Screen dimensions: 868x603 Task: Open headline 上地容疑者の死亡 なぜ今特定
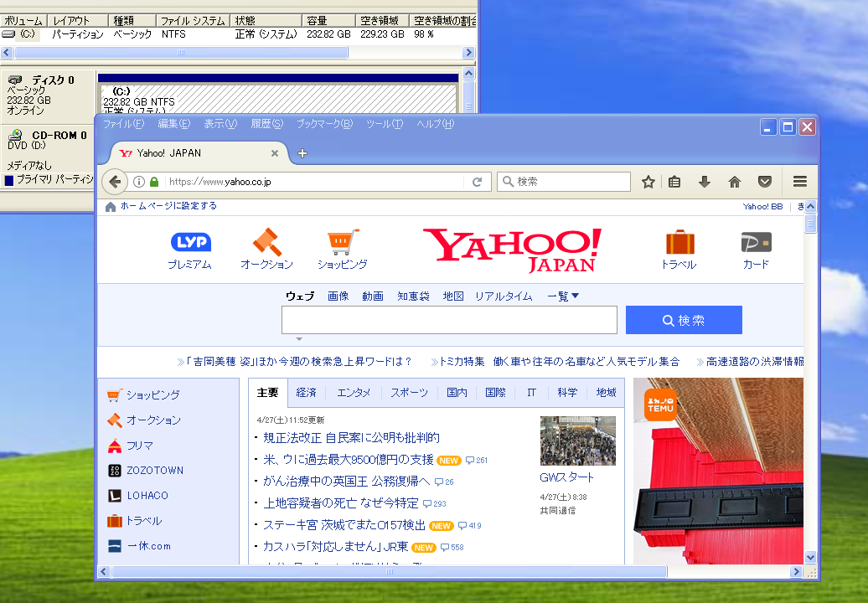tap(340, 502)
